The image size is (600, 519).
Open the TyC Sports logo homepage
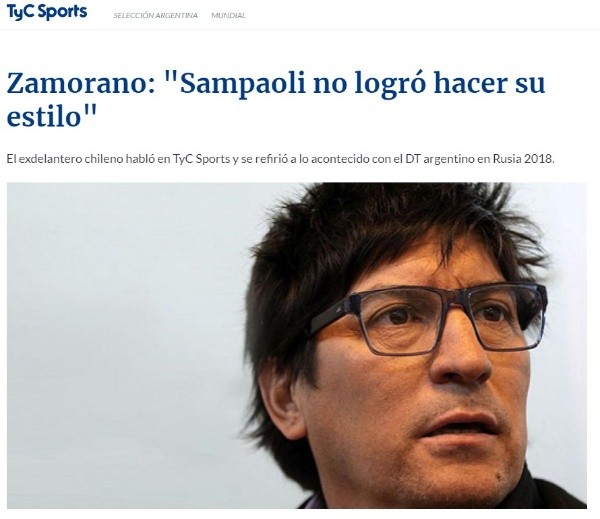point(47,11)
